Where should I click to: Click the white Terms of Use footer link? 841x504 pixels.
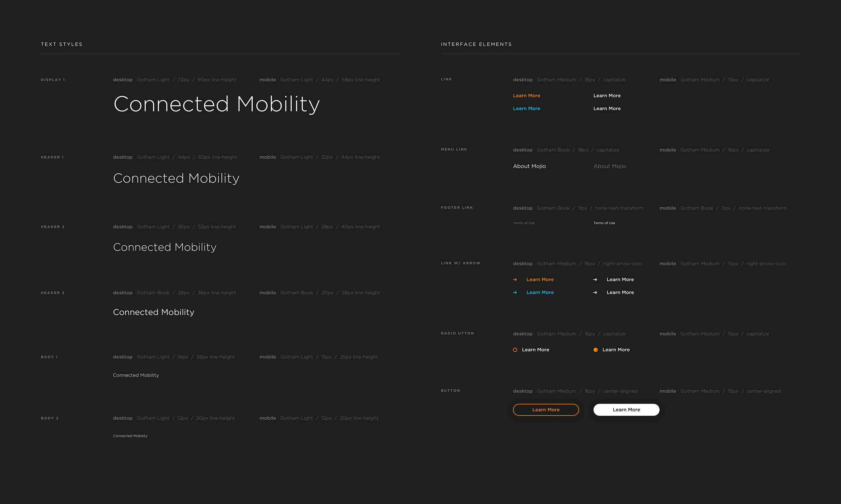pos(604,223)
